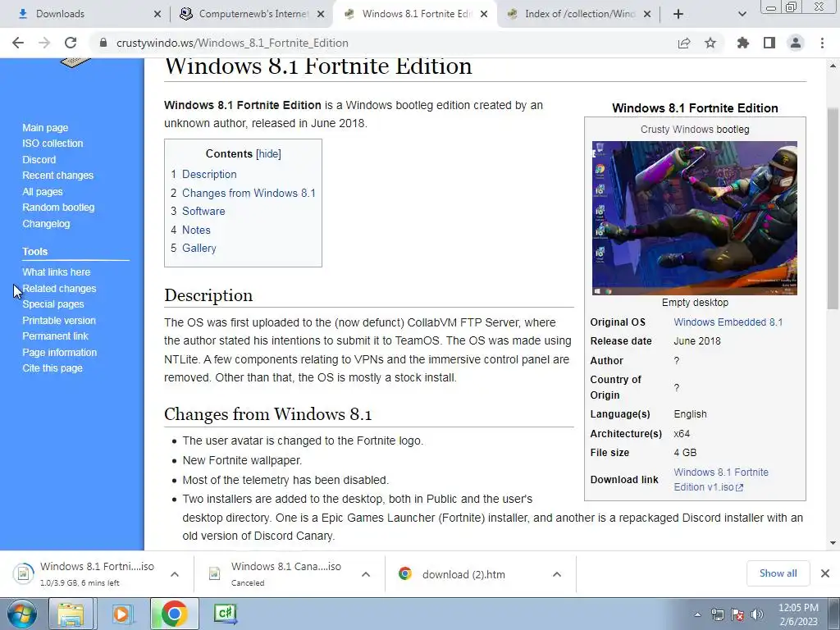The width and height of the screenshot is (840, 630).
Task: Open Windows Explorer from taskbar
Action: (x=71, y=614)
